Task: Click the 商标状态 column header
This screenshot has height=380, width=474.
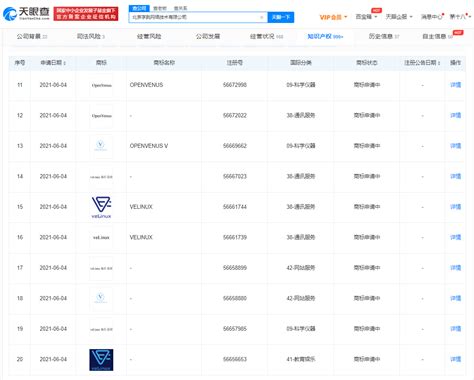Action: [367, 63]
